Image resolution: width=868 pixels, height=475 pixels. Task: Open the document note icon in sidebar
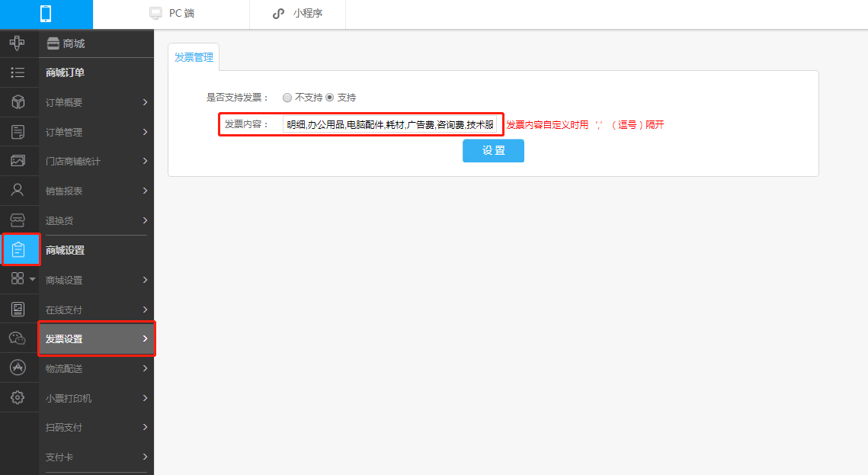[x=18, y=132]
